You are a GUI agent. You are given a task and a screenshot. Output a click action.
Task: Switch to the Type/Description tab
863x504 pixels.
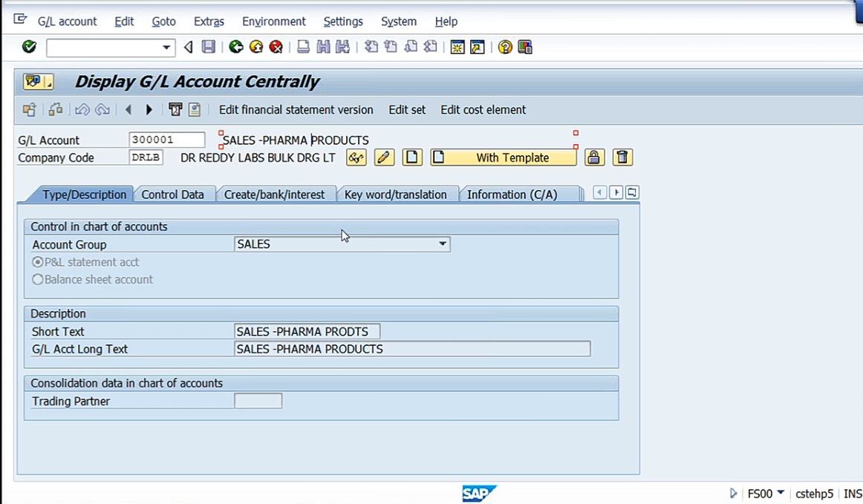tap(84, 194)
